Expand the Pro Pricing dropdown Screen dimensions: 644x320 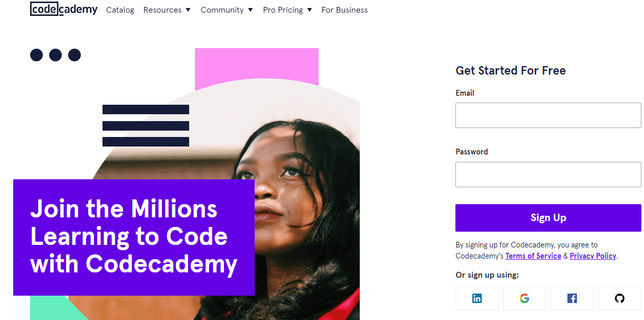pyautogui.click(x=287, y=10)
